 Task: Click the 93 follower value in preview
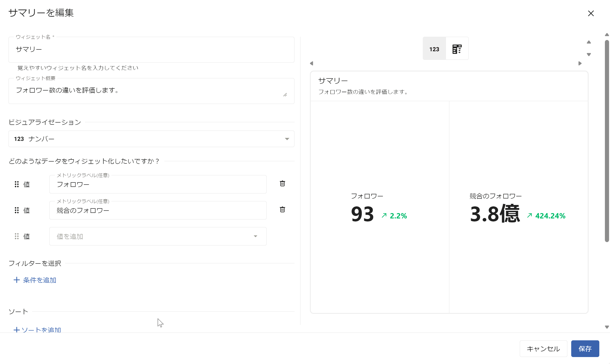(362, 214)
